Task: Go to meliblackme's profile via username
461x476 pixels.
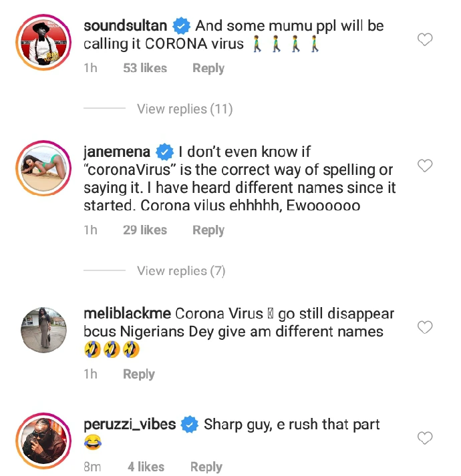Action: (127, 314)
